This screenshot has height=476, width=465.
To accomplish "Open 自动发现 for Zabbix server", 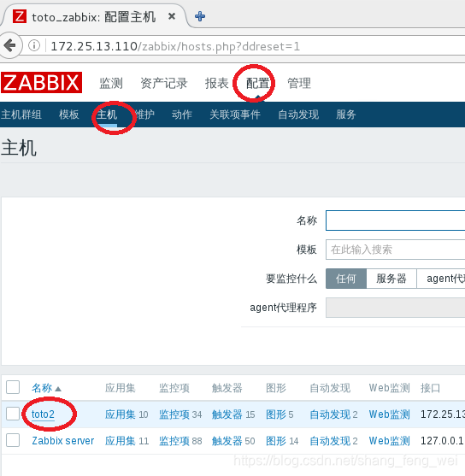I will (x=330, y=441).
